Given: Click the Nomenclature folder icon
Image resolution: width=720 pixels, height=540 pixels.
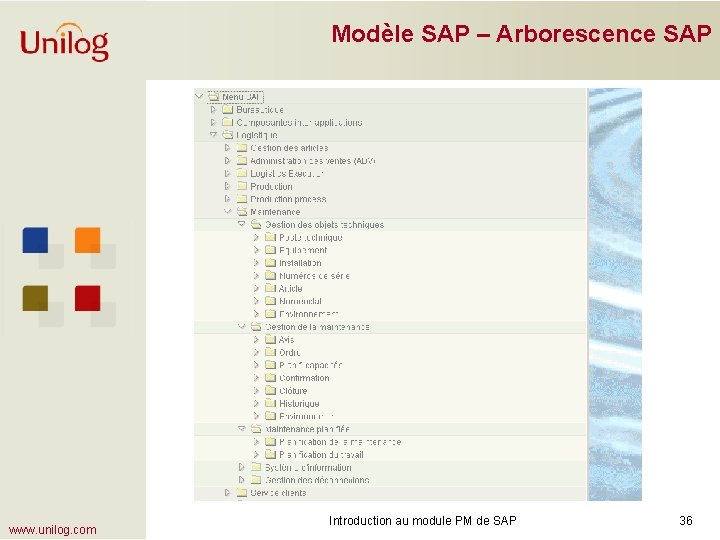Looking at the screenshot, I should tap(271, 301).
